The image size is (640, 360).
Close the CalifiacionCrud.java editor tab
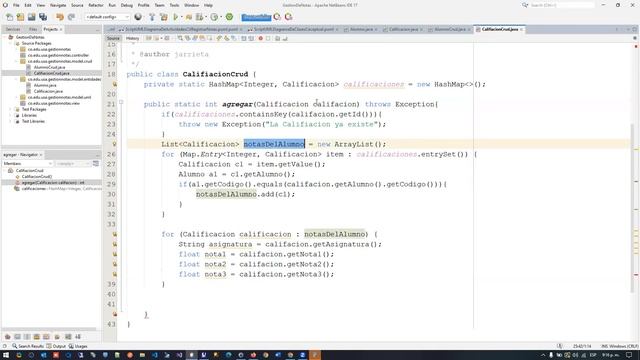tap(521, 29)
